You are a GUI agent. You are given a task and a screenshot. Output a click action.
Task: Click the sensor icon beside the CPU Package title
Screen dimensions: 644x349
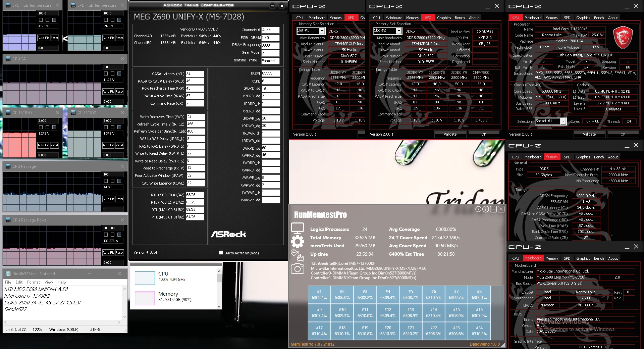coord(8,166)
